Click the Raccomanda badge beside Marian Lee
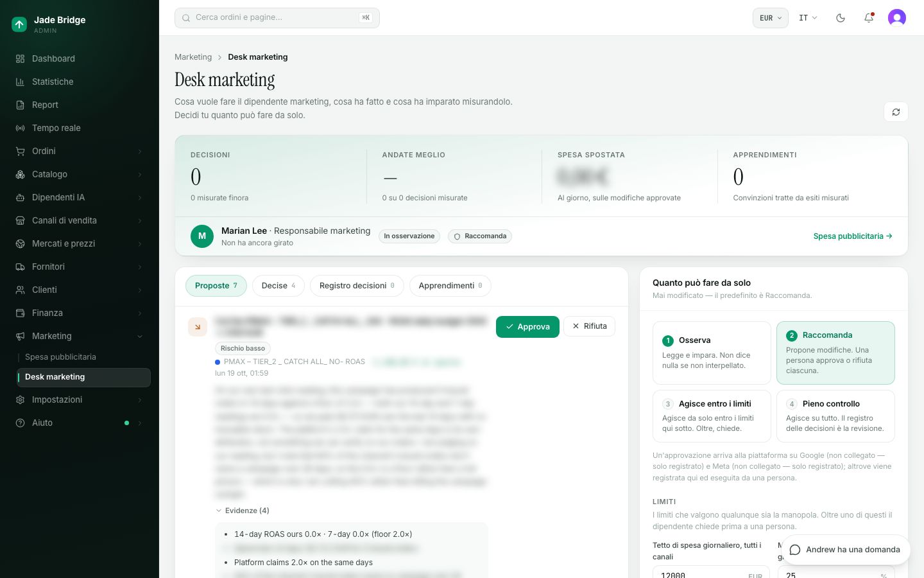 (x=480, y=236)
